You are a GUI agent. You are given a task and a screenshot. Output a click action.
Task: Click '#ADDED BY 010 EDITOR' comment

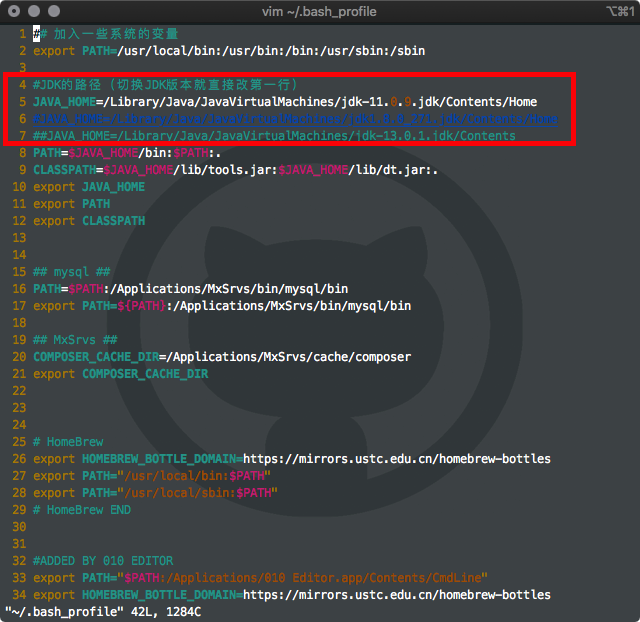(103, 561)
